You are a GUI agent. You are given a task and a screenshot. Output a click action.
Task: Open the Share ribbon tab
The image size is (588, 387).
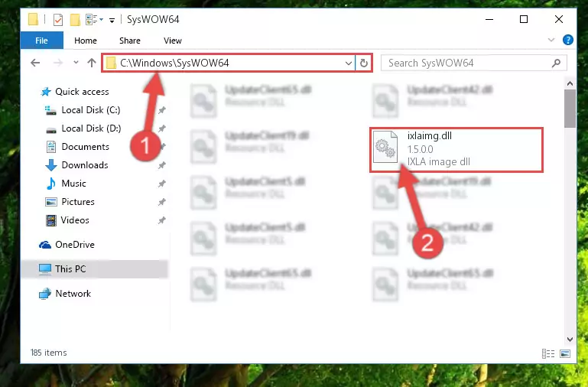[x=130, y=41]
